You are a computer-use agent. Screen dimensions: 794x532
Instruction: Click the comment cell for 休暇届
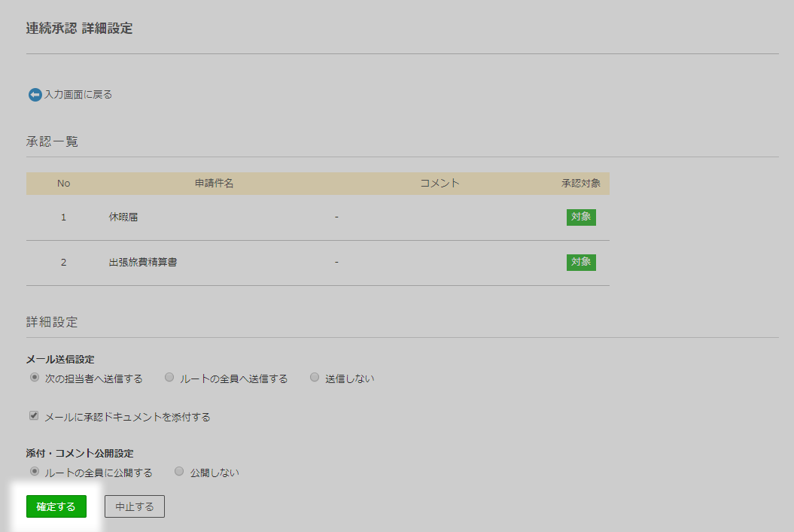[x=336, y=217]
